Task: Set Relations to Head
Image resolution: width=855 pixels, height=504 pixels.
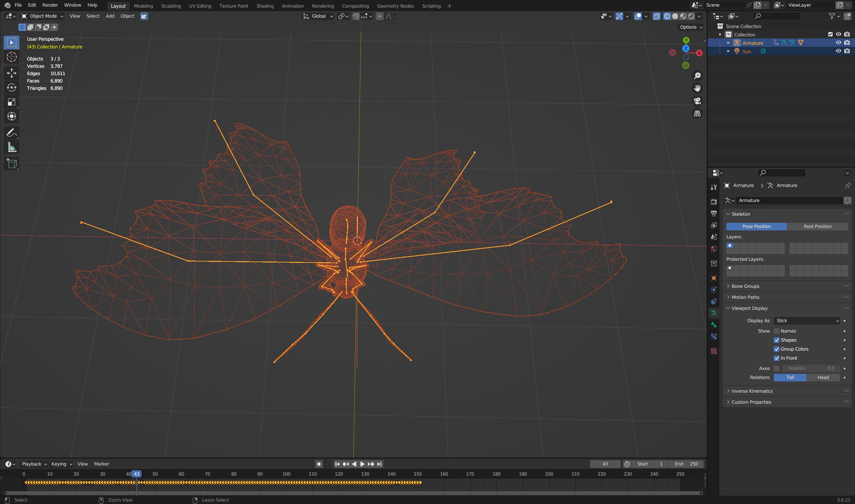Action: 823,377
